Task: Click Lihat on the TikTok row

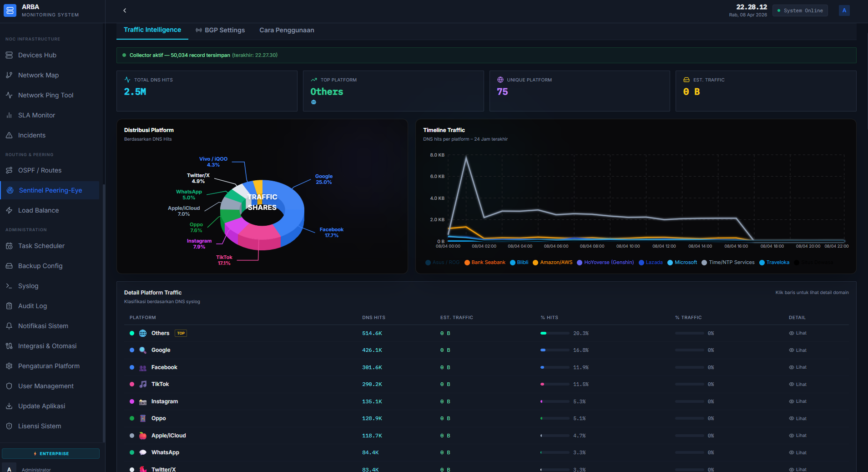Action: (797, 384)
